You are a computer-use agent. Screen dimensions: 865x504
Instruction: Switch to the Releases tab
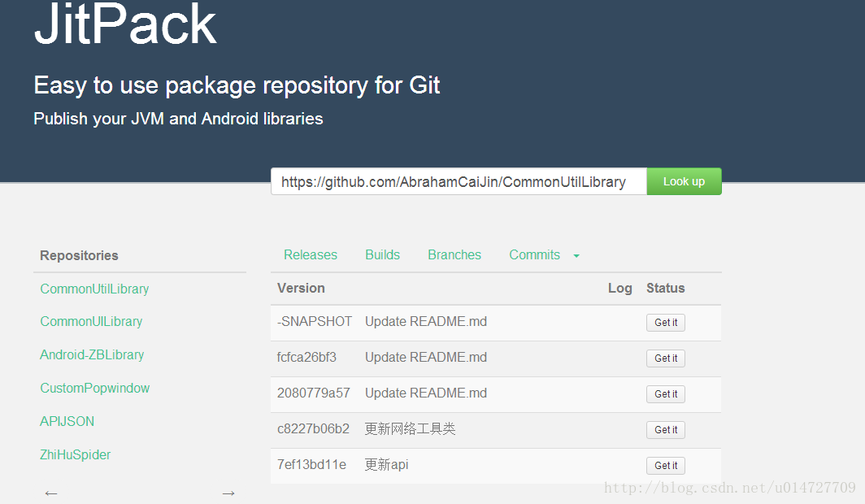coord(310,254)
